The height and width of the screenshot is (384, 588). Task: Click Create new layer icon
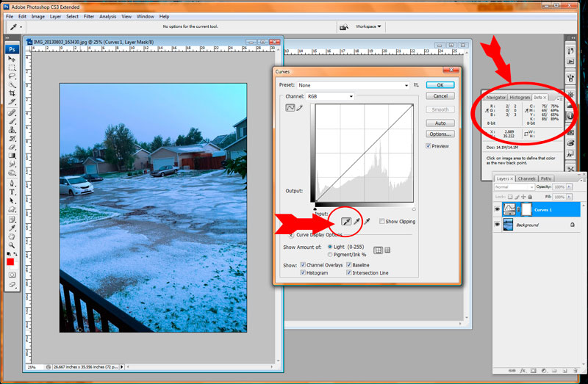pos(564,371)
